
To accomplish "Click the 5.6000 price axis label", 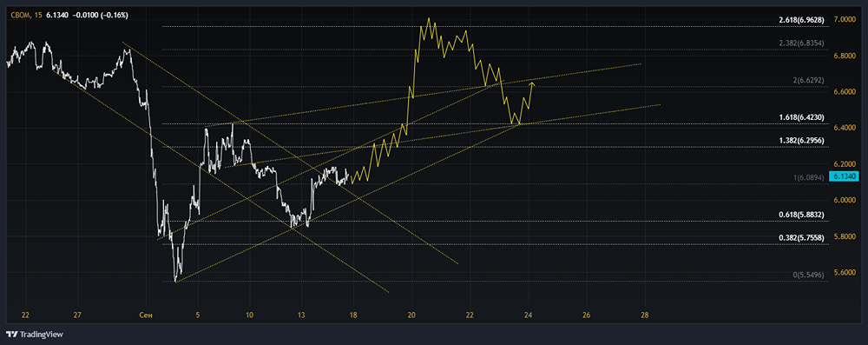I will (845, 273).
